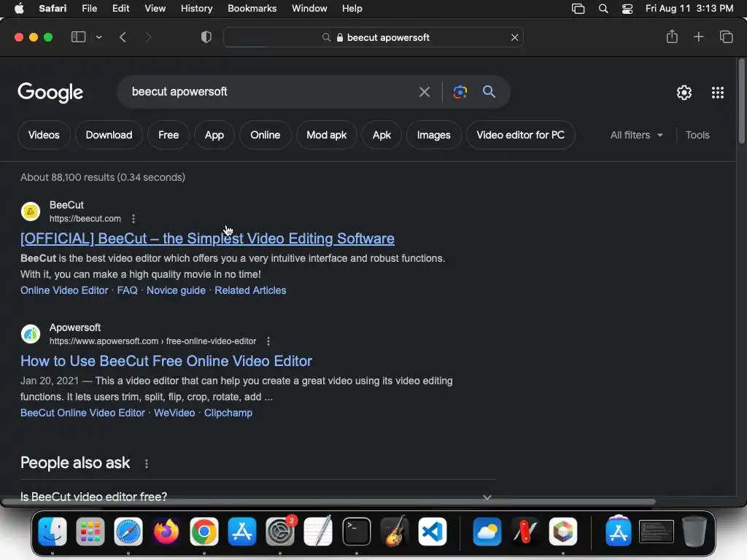Open the File menu
Viewport: 747px width, 560px height.
(x=89, y=8)
